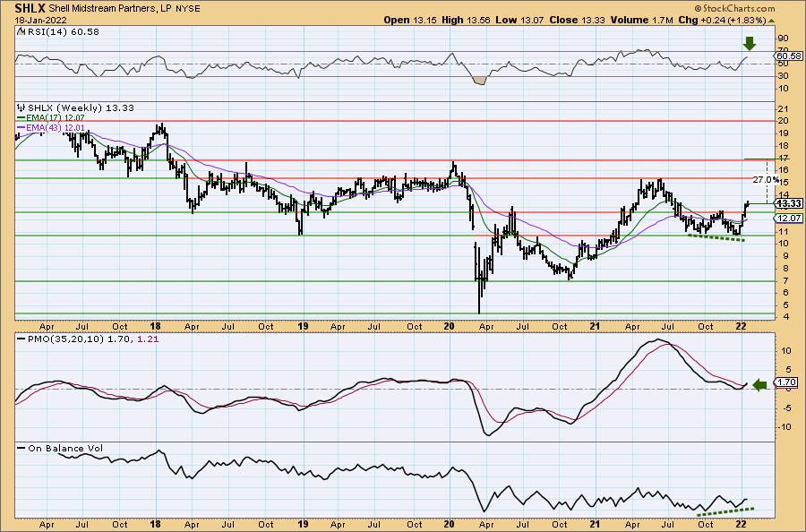Image resolution: width=806 pixels, height=532 pixels.
Task: Click the 30 level on RSI axis
Action: [784, 76]
